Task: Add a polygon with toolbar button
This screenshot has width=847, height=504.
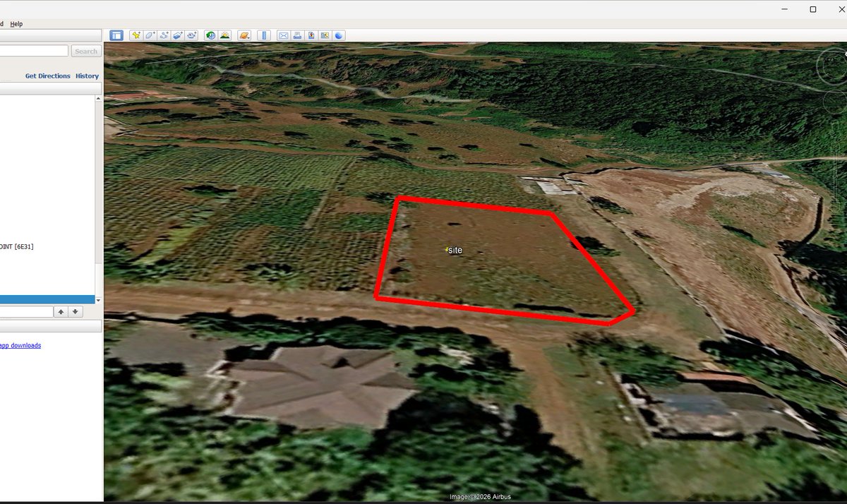Action: pos(150,35)
